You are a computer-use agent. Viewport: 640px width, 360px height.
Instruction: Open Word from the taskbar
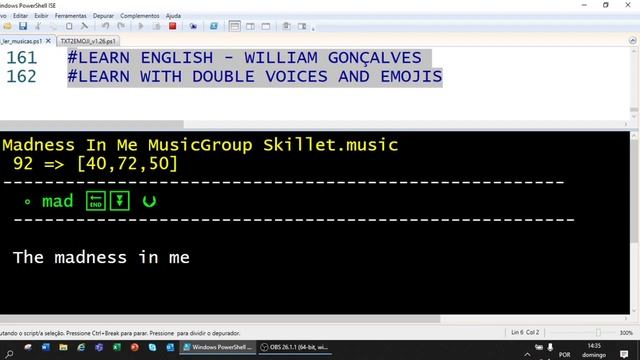[45, 347]
